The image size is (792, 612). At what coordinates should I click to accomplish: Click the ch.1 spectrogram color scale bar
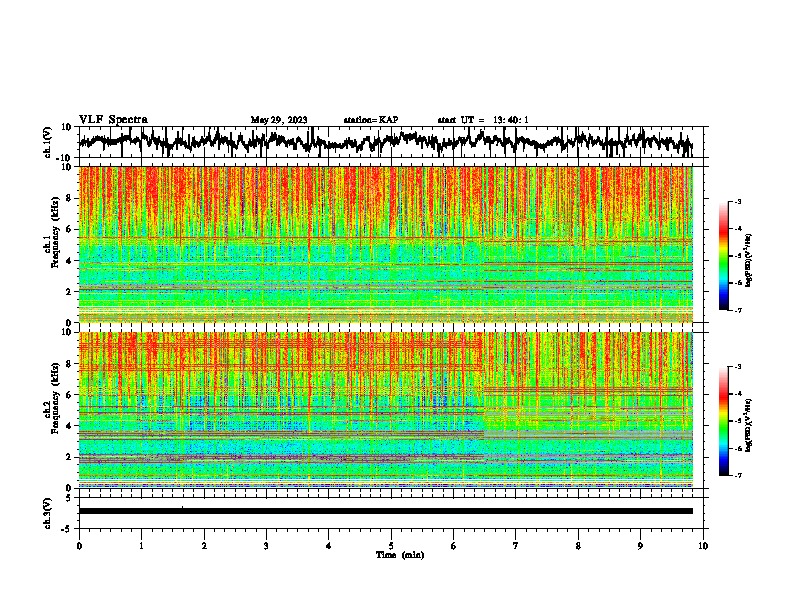724,256
